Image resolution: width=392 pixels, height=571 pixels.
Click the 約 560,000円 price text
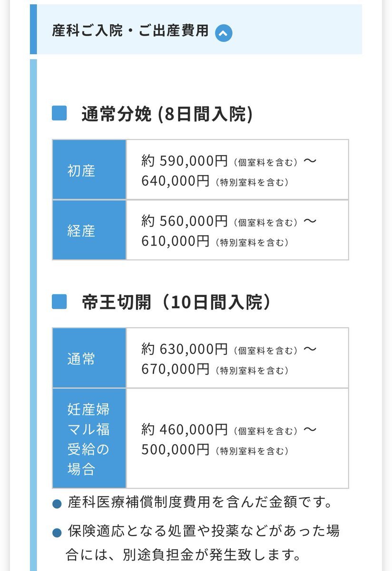click(x=185, y=221)
